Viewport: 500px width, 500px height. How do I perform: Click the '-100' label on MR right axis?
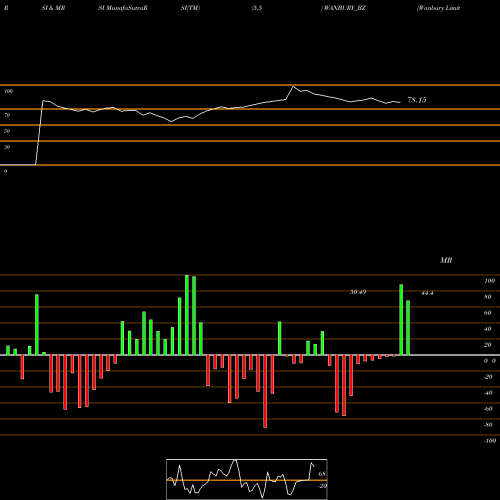(490, 441)
